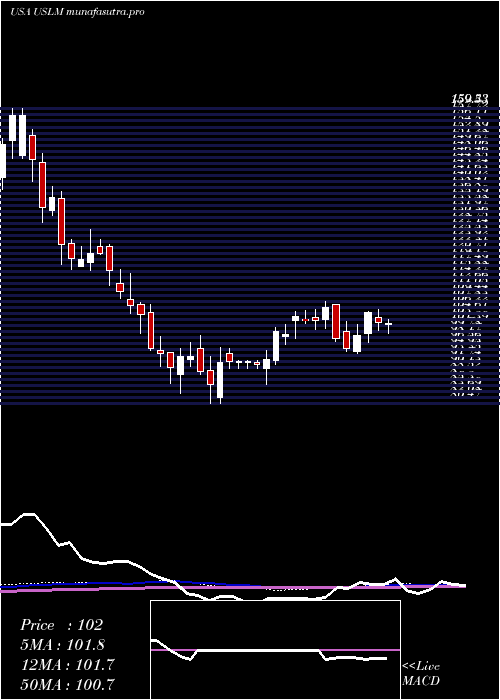Click the rightmost candlestick on the chart

pos(389,326)
